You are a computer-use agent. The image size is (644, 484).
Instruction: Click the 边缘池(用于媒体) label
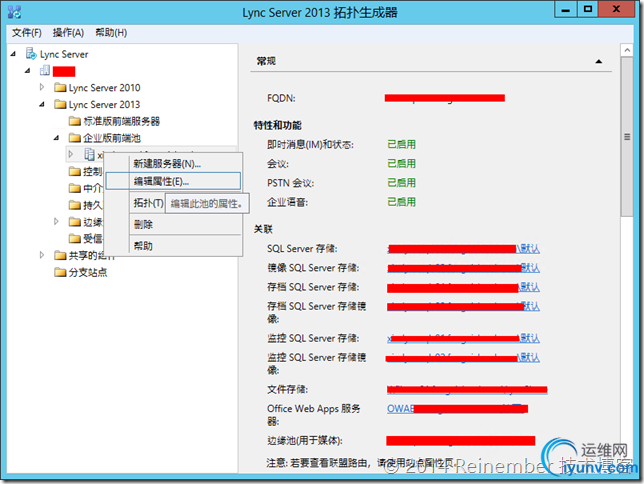(305, 440)
